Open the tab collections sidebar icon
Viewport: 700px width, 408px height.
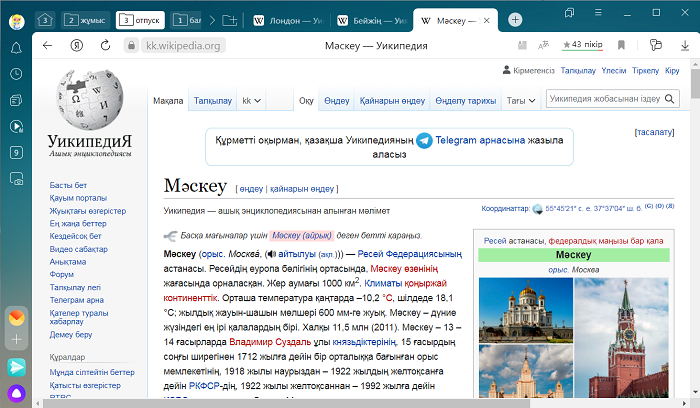coord(16,100)
